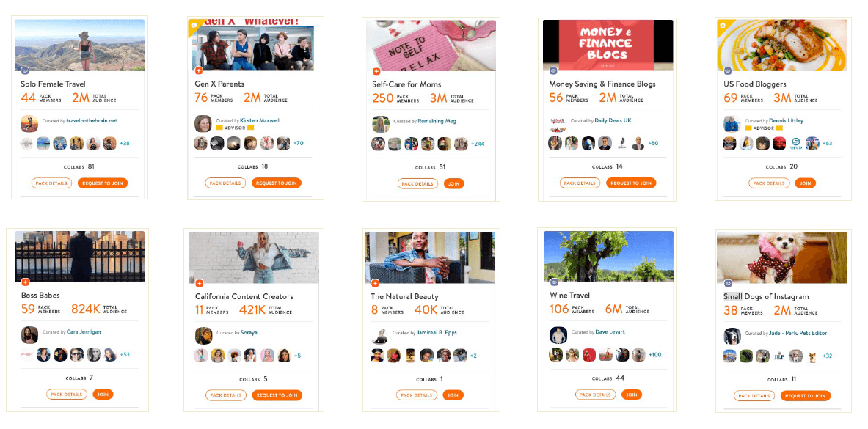This screenshot has width=868, height=429.
Task: Open the California Content Creators cover photo
Action: click(x=254, y=257)
